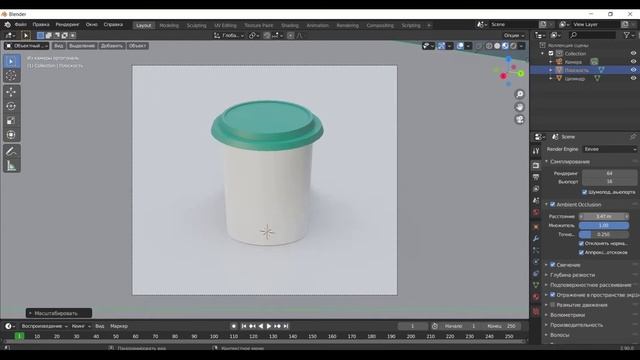Toggle Ambient Occlusion checkbox
This screenshot has height=360, width=640.
click(x=553, y=204)
